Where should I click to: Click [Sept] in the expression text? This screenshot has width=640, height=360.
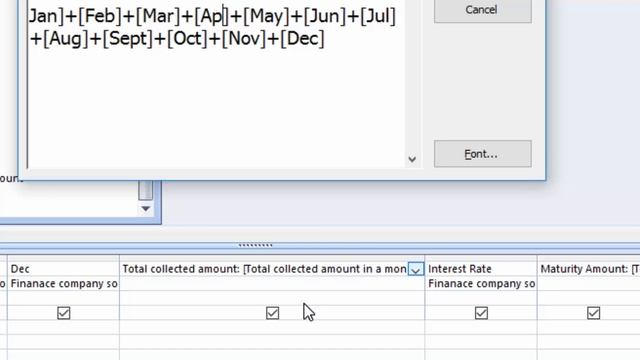(128, 39)
